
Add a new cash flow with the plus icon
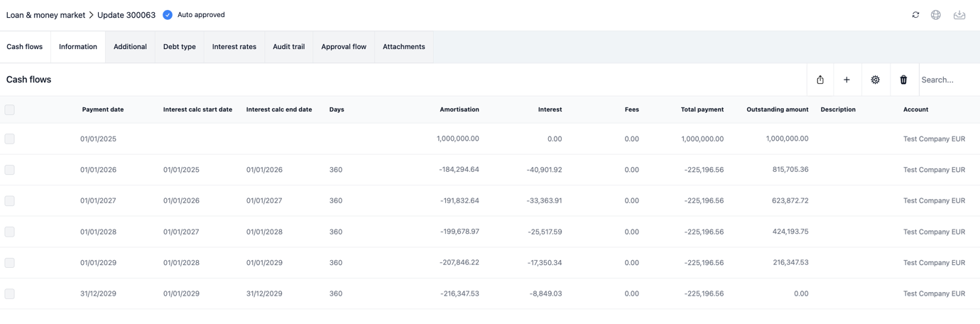click(x=846, y=80)
